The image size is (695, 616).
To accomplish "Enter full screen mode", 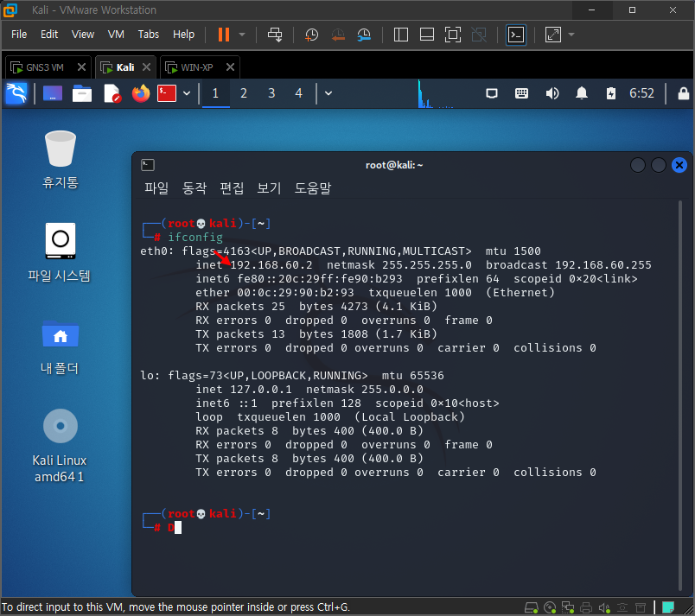I will [x=453, y=35].
